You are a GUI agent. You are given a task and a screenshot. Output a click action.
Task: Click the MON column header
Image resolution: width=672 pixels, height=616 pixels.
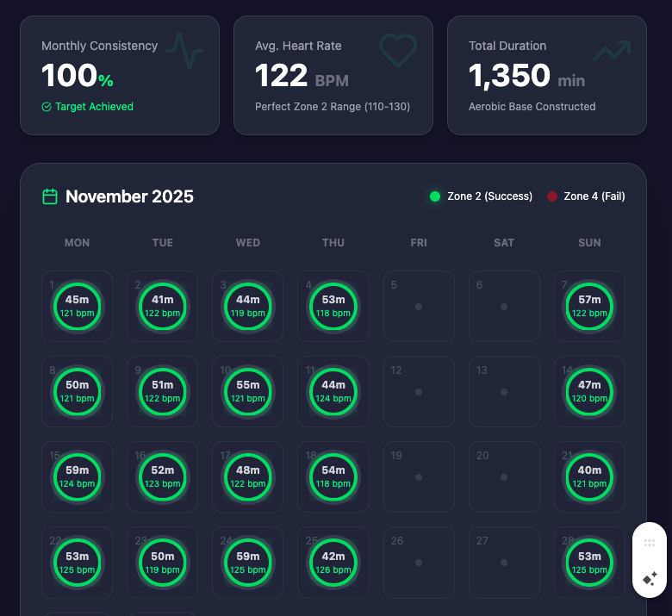click(x=78, y=243)
